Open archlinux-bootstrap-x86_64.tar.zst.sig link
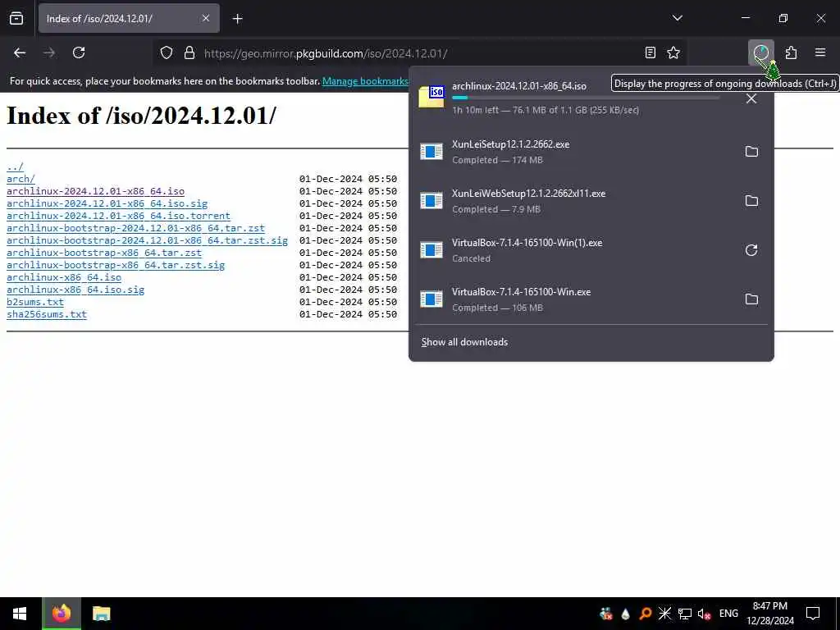Image resolution: width=840 pixels, height=630 pixels. (116, 265)
